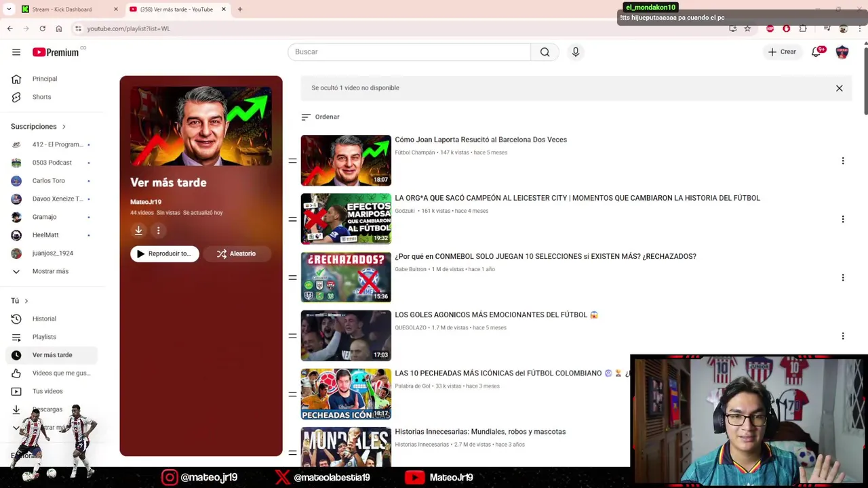868x488 pixels.
Task: Expand the Tú section
Action: pos(20,301)
